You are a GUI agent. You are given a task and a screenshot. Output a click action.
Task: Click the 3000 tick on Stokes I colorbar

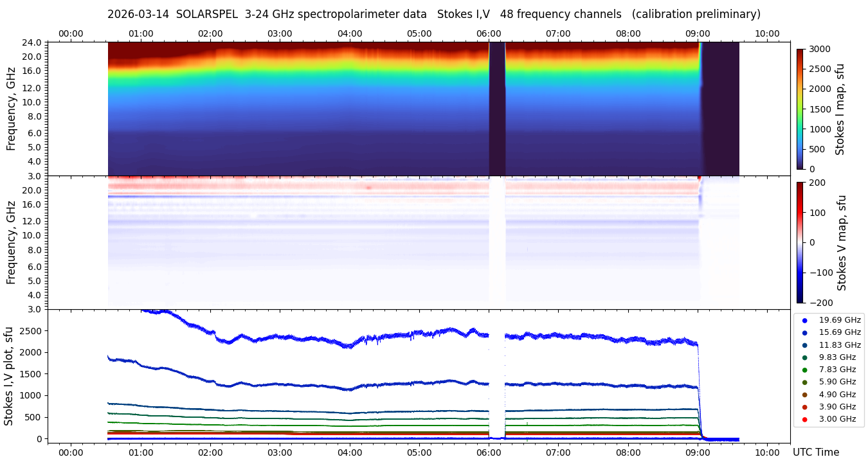pyautogui.click(x=819, y=49)
